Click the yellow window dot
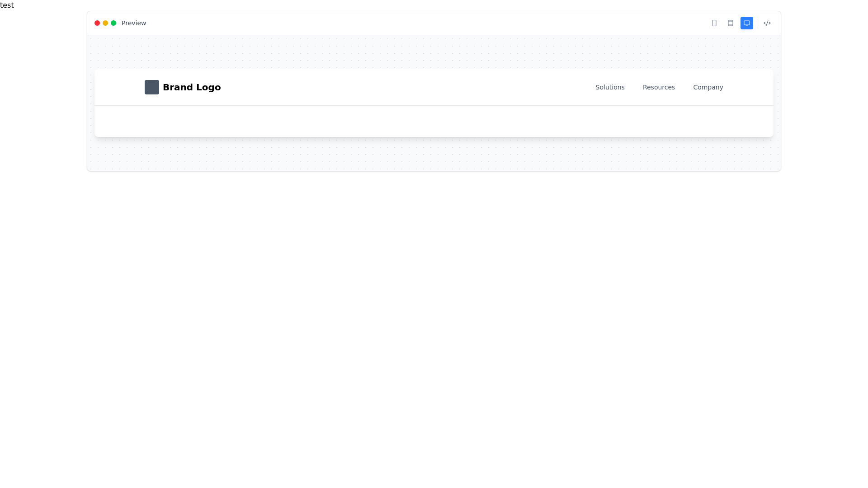 [105, 23]
